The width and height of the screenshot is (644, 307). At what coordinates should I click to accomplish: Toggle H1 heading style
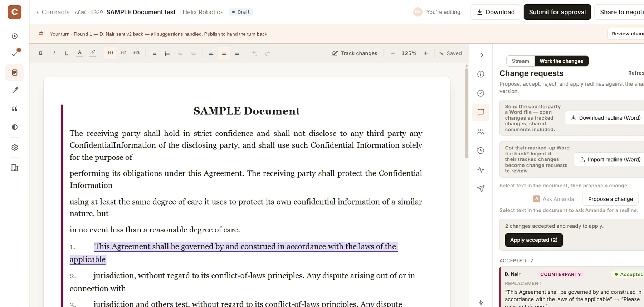click(x=111, y=53)
